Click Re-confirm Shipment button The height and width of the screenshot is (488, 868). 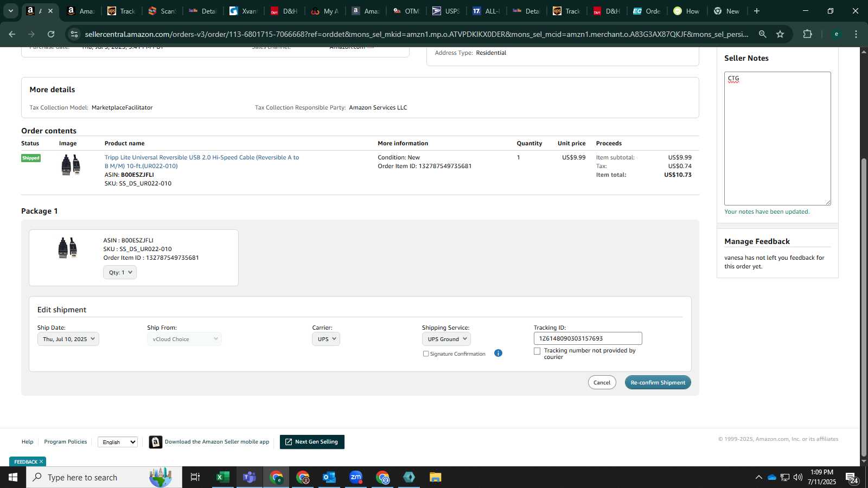pos(658,382)
